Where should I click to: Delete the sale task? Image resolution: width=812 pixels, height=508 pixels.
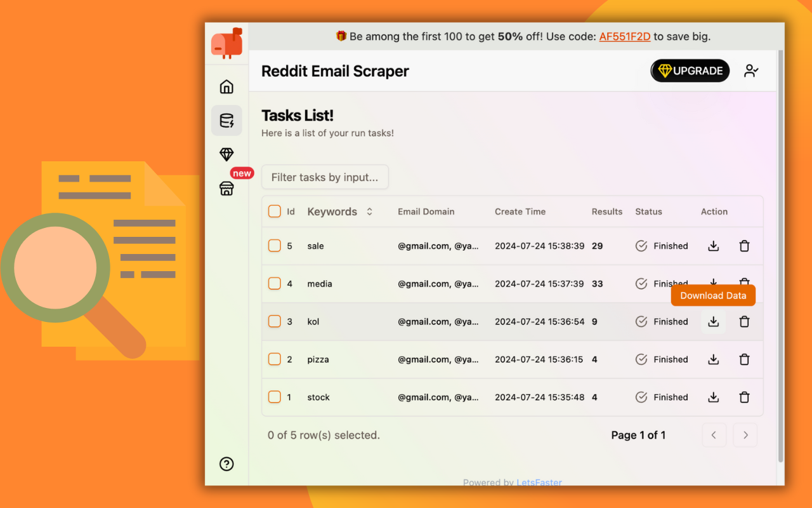(x=745, y=246)
